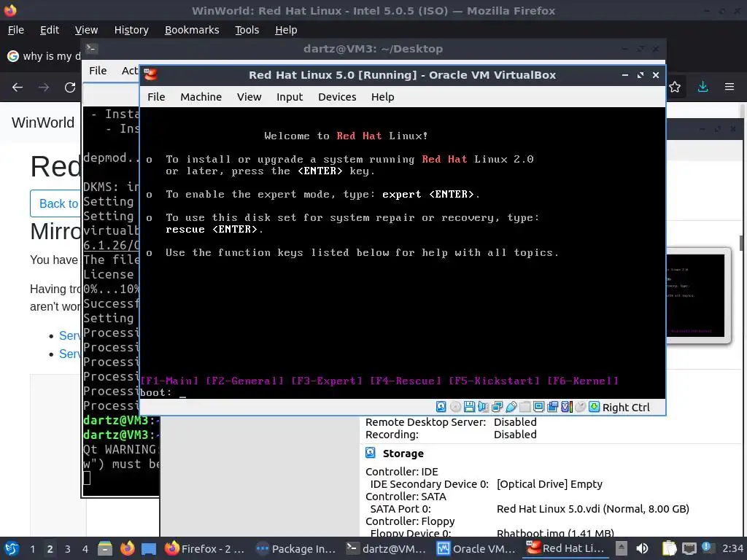The image size is (747, 560).
Task: Click the VM preview thumbnail in VirtualBox Manager
Action: (x=698, y=295)
